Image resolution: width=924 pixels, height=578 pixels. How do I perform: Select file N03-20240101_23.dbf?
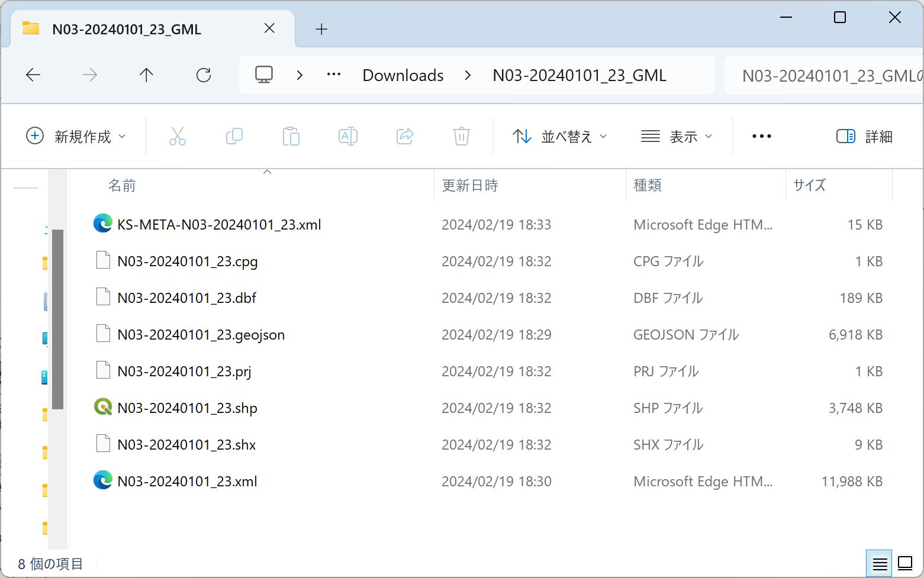click(x=186, y=298)
